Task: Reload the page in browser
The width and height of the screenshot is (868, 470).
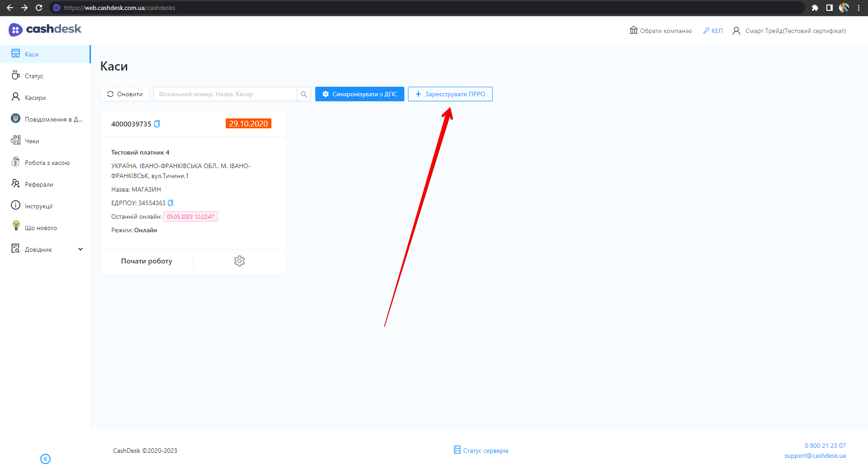Action: (39, 8)
